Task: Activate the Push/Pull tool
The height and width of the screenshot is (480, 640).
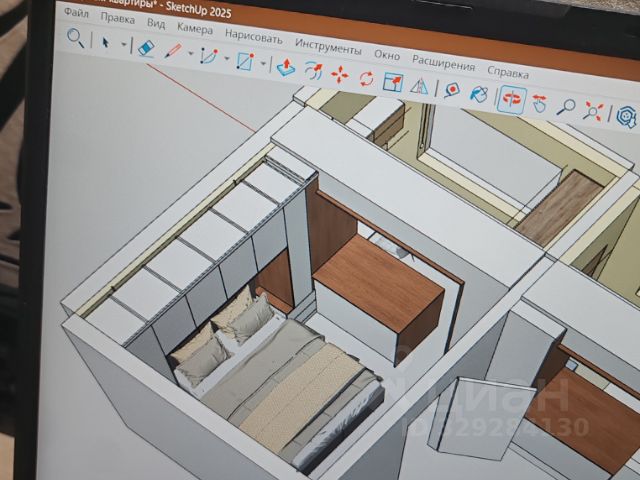Action: (x=286, y=67)
